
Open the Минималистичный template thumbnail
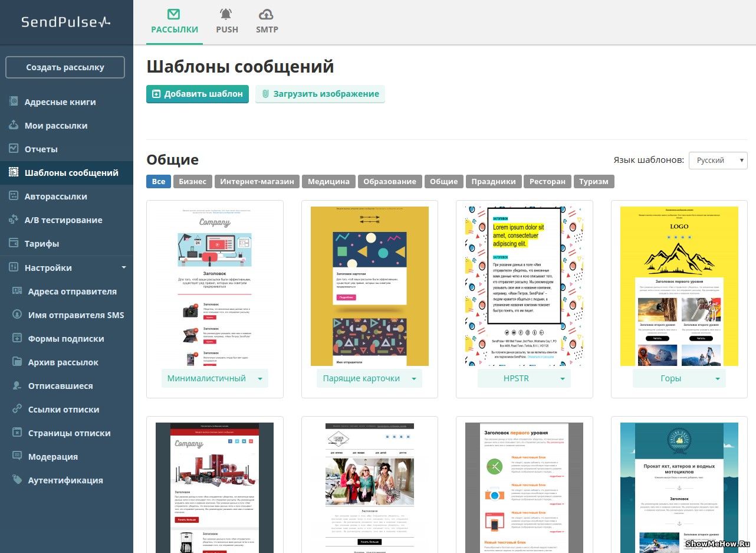point(215,286)
